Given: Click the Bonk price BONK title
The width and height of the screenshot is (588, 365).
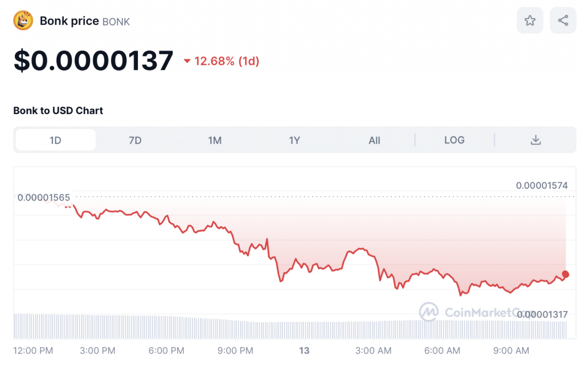Looking at the screenshot, I should pyautogui.click(x=85, y=21).
